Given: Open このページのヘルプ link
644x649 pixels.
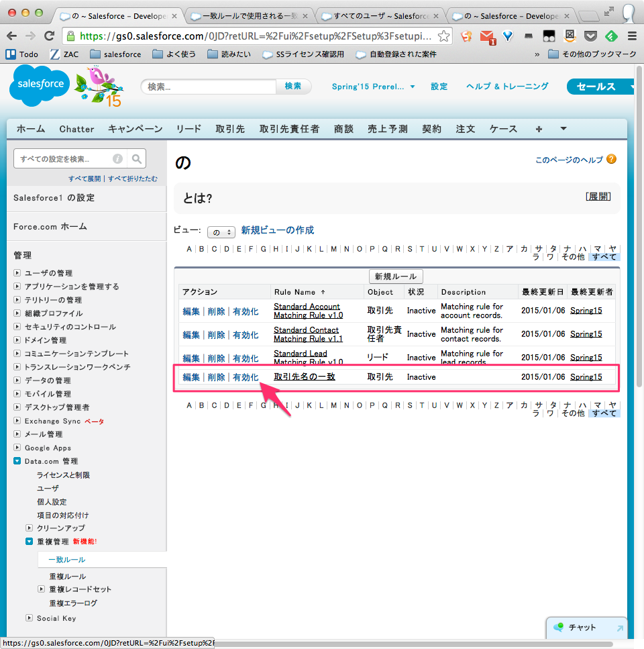Looking at the screenshot, I should pyautogui.click(x=569, y=160).
